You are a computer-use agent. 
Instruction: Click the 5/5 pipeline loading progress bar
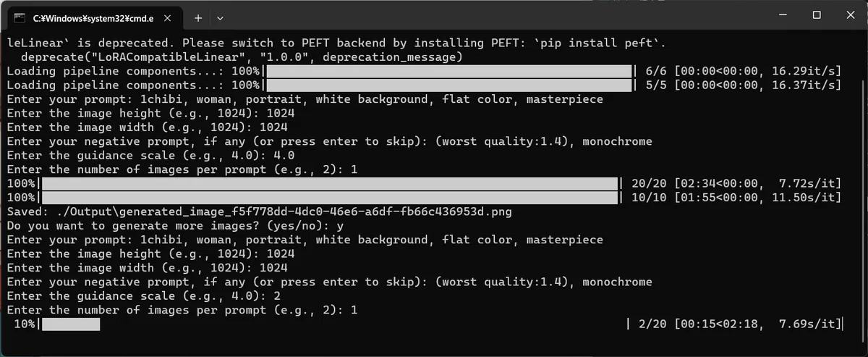click(449, 85)
